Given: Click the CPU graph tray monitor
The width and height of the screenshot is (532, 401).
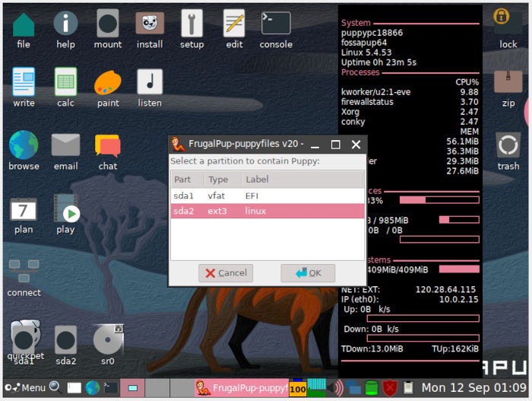Looking at the screenshot, I should coord(316,388).
